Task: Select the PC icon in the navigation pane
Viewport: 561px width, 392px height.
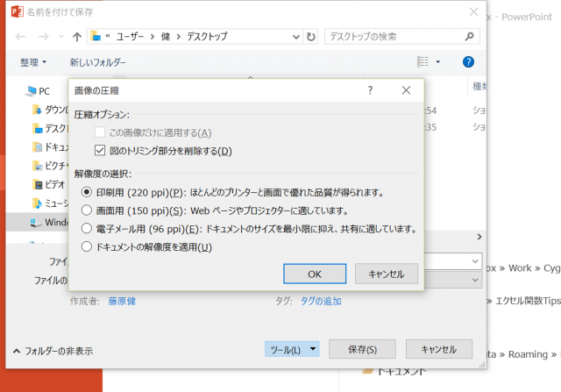Action: pos(37,90)
